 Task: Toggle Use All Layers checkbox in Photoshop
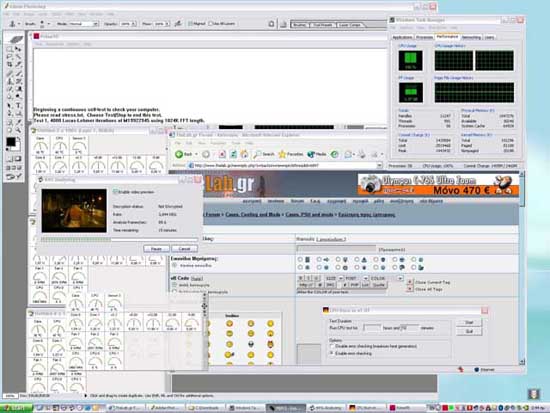point(211,24)
